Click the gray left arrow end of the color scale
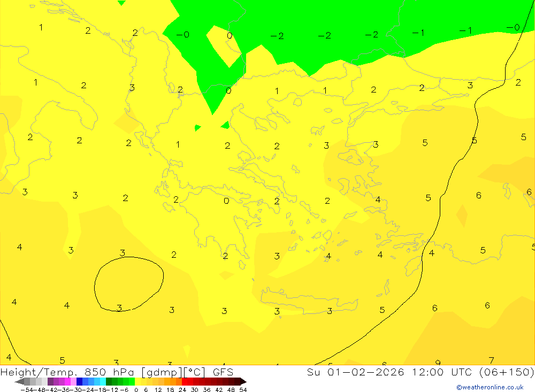 coord(20,382)
